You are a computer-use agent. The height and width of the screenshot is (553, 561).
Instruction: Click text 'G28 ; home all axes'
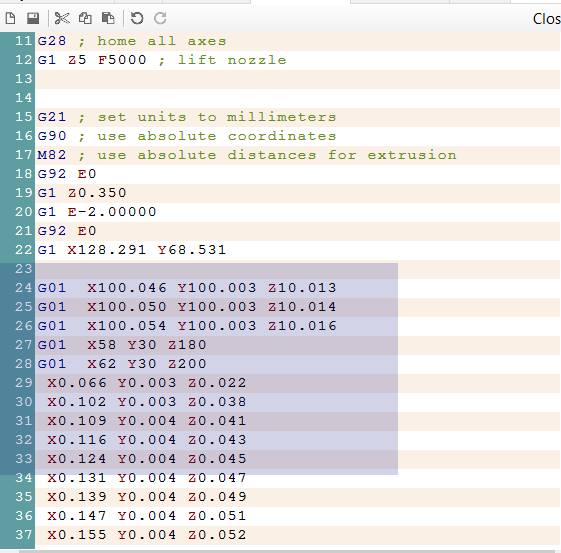(x=132, y=41)
